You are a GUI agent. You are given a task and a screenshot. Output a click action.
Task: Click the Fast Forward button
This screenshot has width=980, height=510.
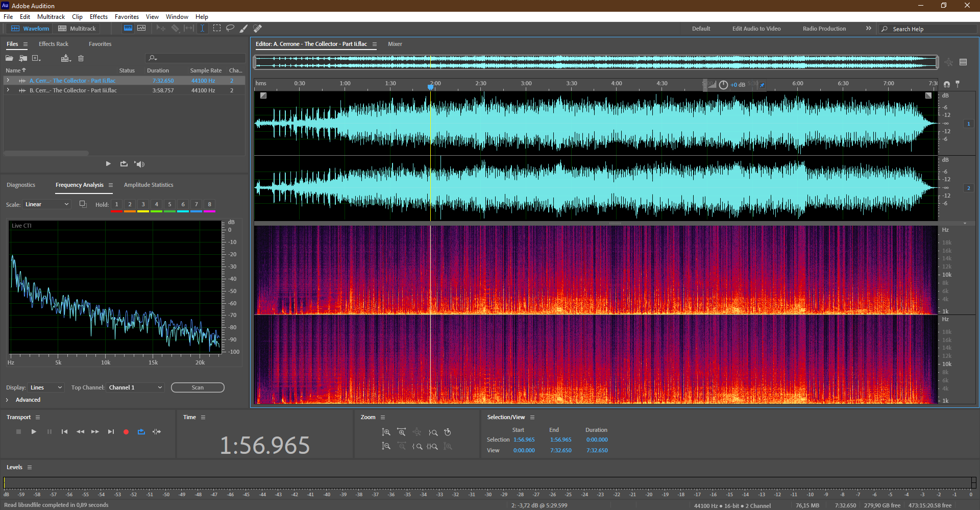click(x=95, y=432)
